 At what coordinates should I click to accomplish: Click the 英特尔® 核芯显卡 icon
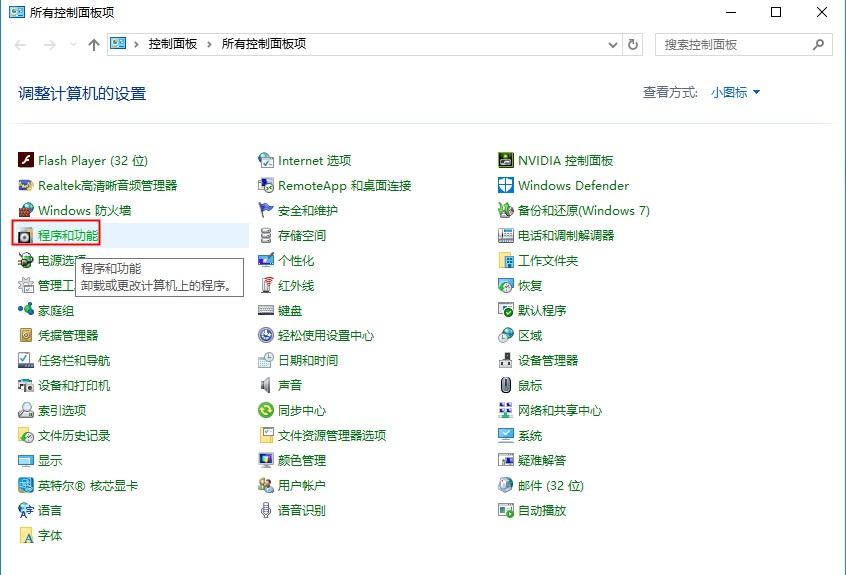coord(25,485)
